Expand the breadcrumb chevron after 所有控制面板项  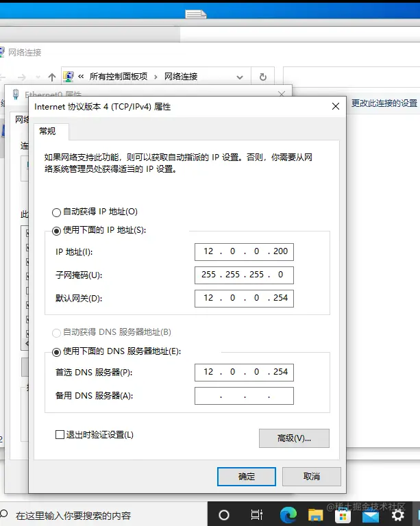[156, 77]
